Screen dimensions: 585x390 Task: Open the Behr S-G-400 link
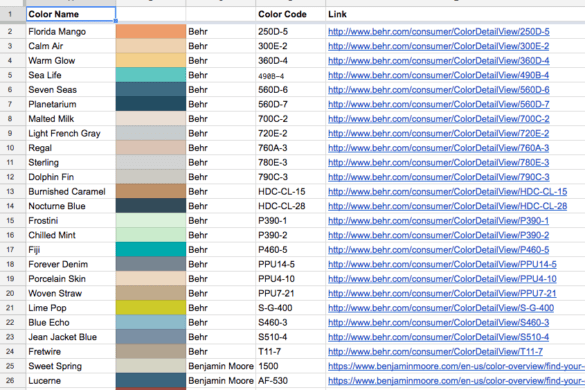(x=441, y=308)
